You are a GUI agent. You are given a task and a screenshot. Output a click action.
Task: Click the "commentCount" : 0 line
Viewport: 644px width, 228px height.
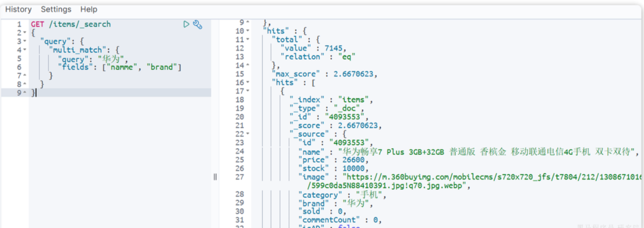click(x=340, y=219)
